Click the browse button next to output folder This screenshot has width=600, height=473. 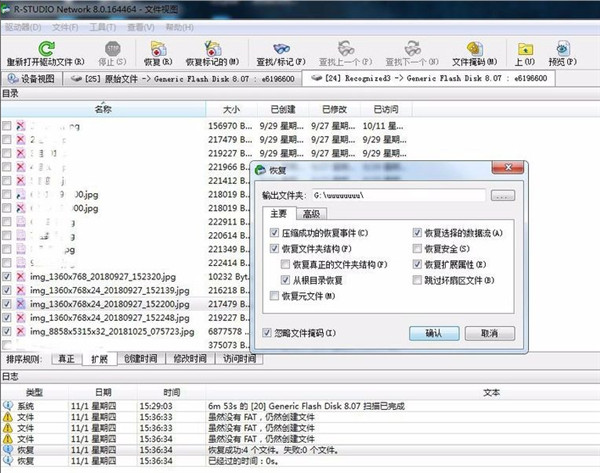[502, 196]
